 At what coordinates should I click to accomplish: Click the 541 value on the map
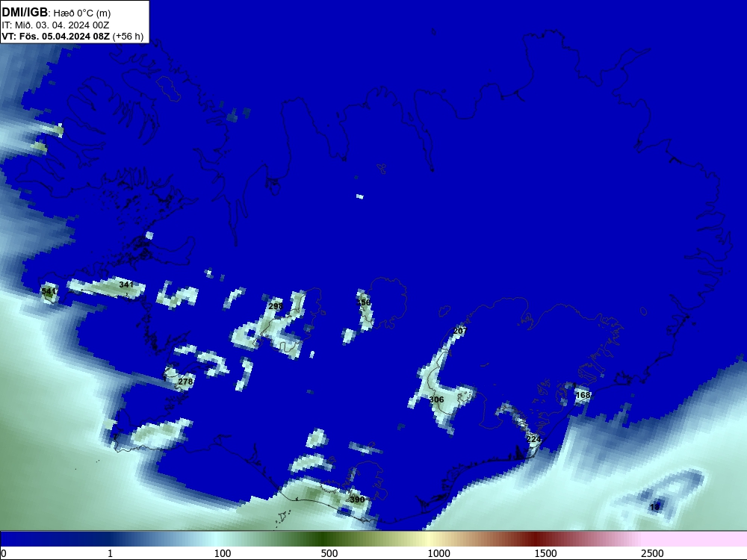pyautogui.click(x=49, y=291)
